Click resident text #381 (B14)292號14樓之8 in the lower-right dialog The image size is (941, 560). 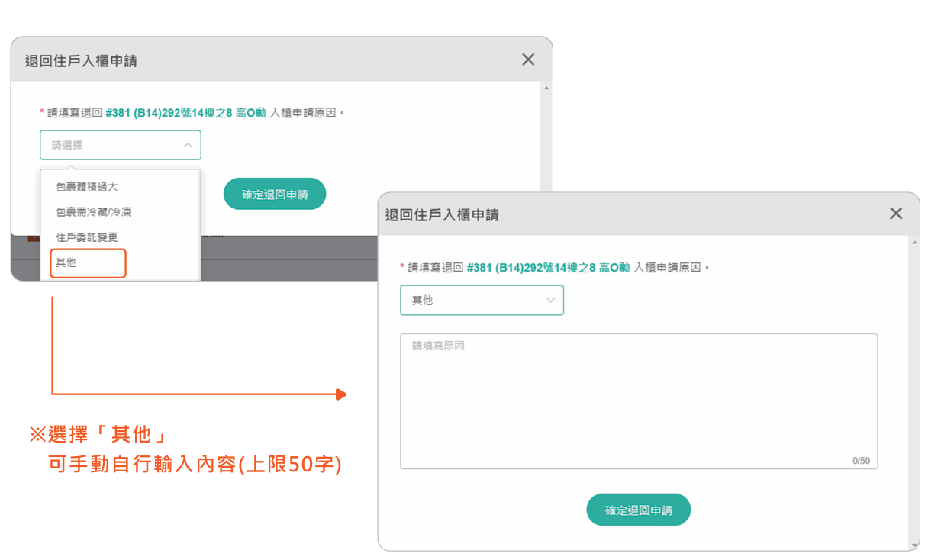(532, 268)
